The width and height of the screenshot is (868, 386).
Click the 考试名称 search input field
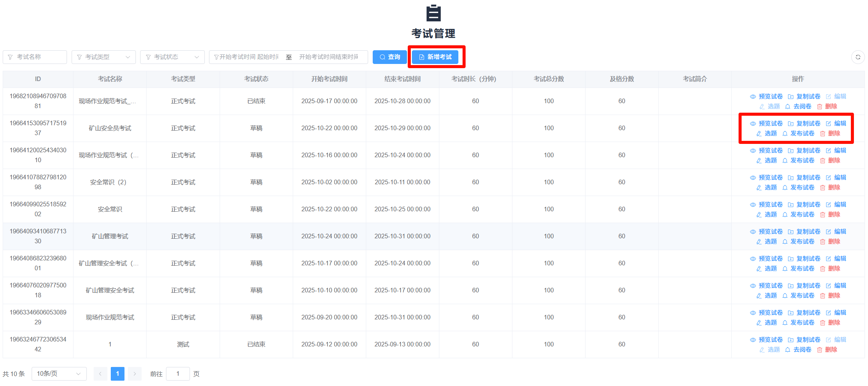click(35, 57)
